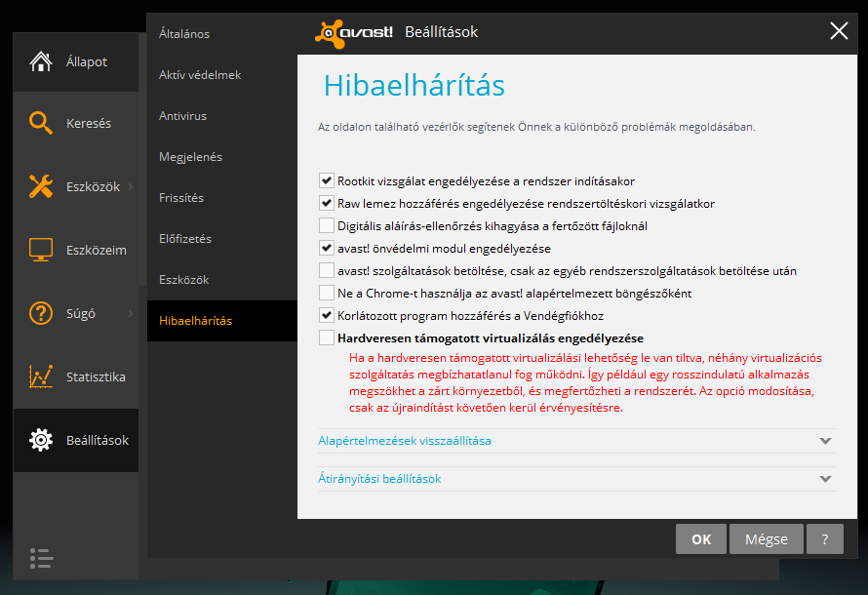Open the Aktív védelmek settings tab
This screenshot has height=595, width=868.
(222, 75)
